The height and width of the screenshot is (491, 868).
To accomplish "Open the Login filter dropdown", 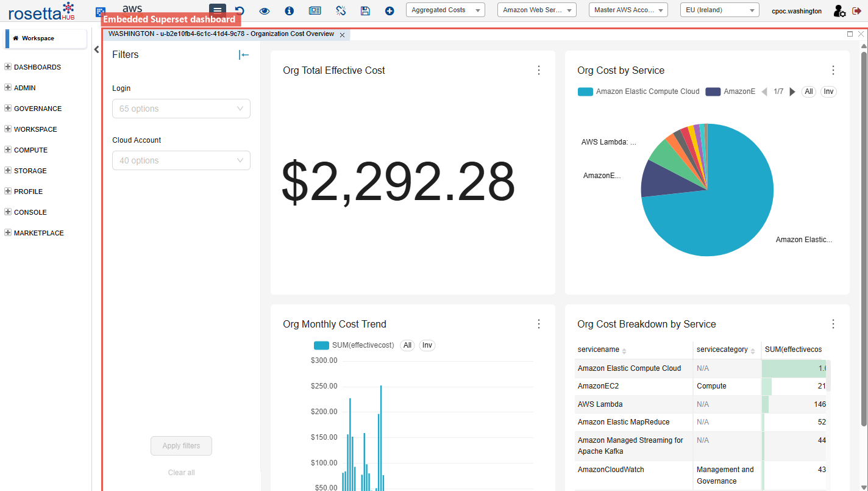I will 181,109.
